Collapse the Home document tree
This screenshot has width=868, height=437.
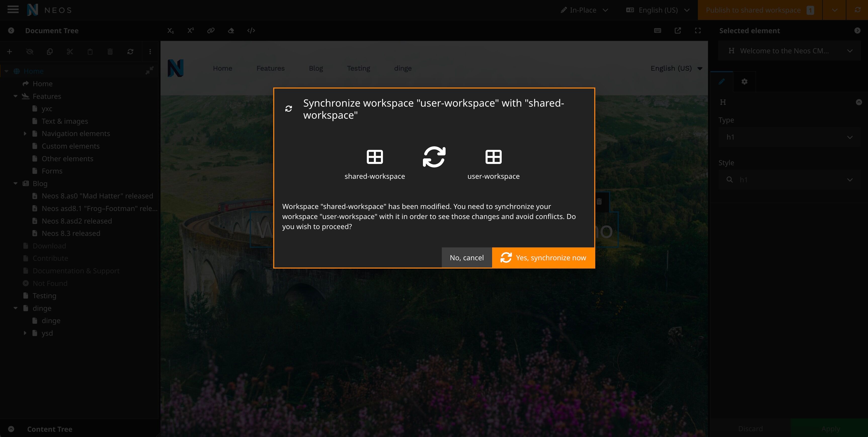click(x=6, y=71)
